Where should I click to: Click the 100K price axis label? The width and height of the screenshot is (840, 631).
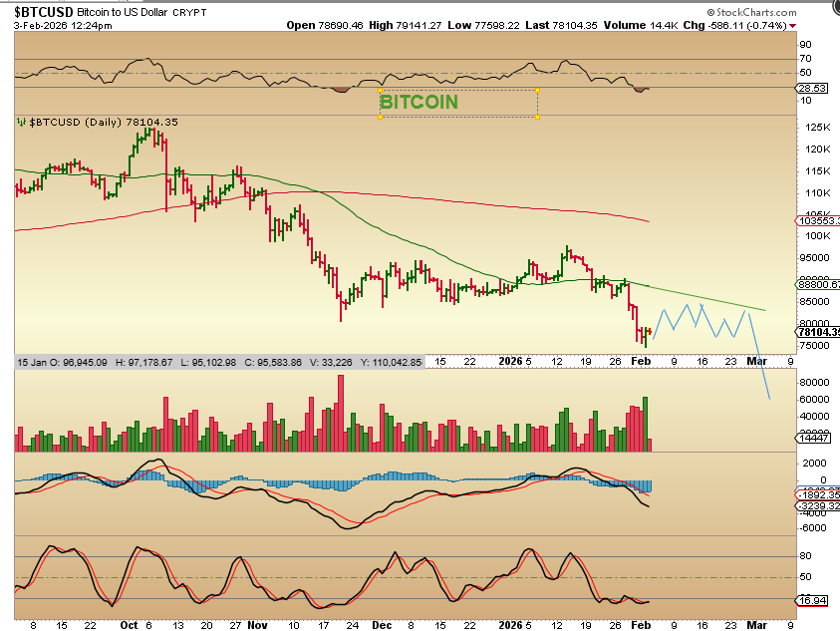pos(817,236)
